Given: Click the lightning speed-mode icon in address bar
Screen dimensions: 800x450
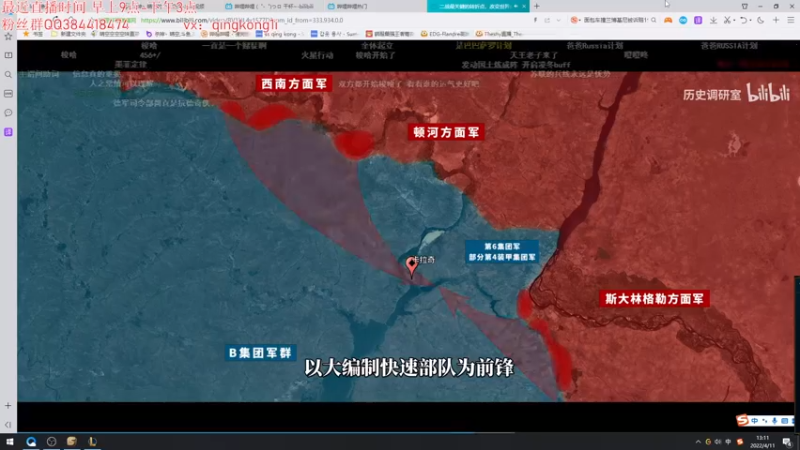Looking at the screenshot, I should [535, 20].
